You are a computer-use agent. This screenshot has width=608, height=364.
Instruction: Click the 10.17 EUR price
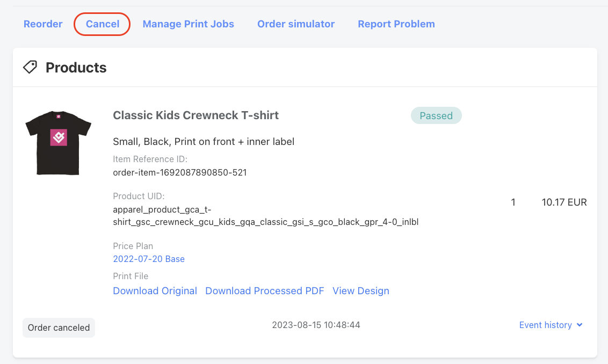tap(564, 202)
